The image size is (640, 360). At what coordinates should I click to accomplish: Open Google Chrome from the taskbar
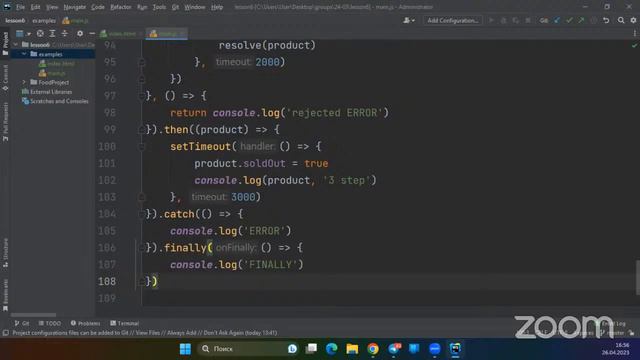click(x=372, y=349)
